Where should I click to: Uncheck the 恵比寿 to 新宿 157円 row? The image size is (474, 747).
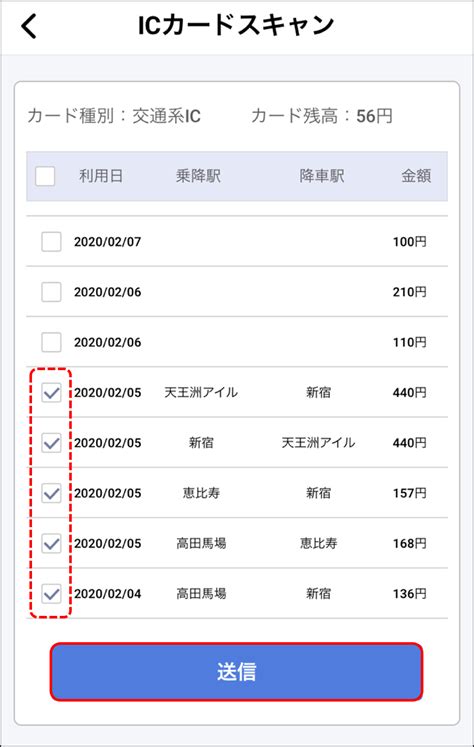click(51, 493)
